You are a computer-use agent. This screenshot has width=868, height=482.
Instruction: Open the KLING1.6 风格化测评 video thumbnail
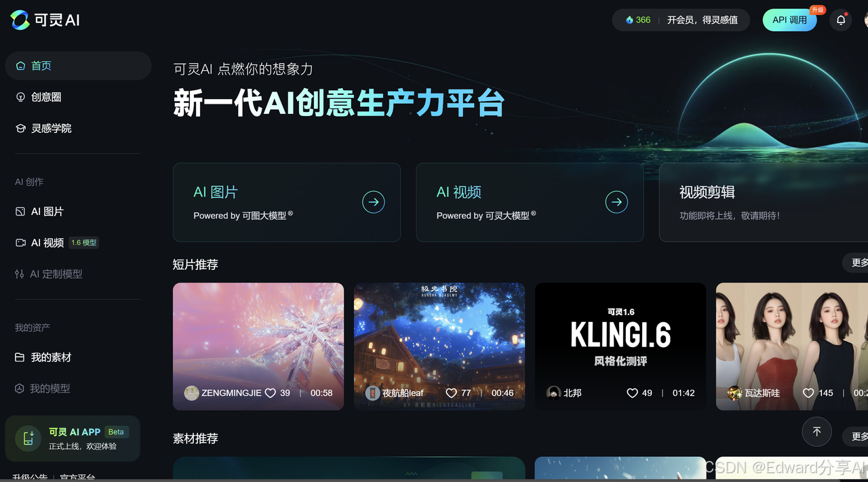click(x=620, y=346)
